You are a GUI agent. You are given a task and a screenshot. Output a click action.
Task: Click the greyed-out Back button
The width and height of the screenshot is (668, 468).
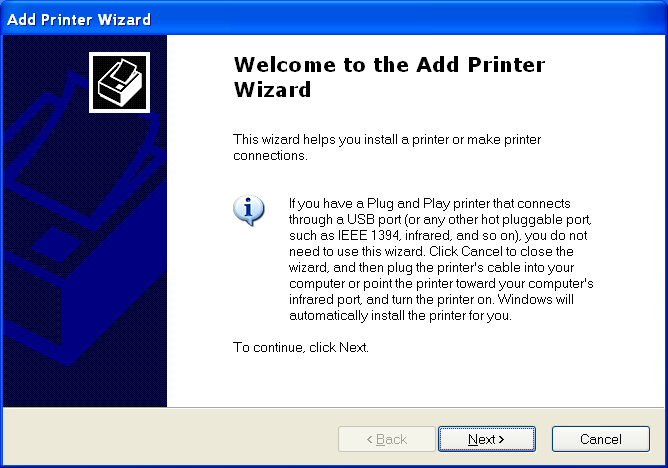pyautogui.click(x=386, y=439)
